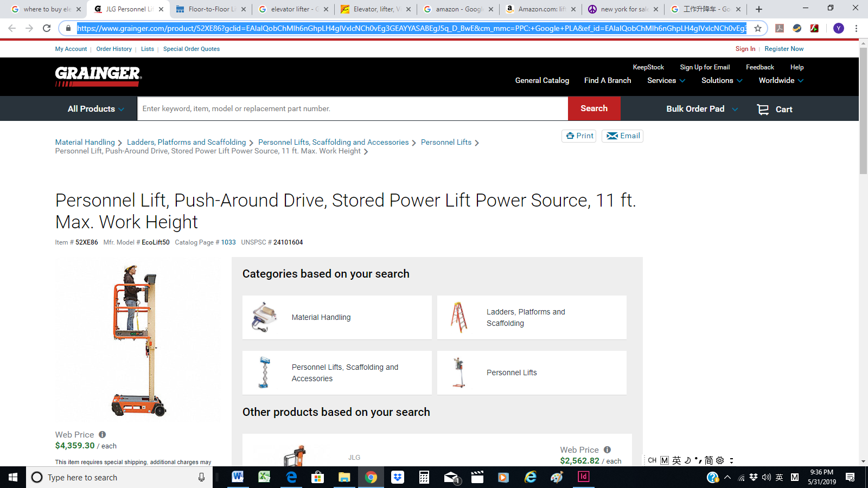Screen dimensions: 868x488
Task: Click the page vertical scrollbar
Action: pyautogui.click(x=863, y=111)
